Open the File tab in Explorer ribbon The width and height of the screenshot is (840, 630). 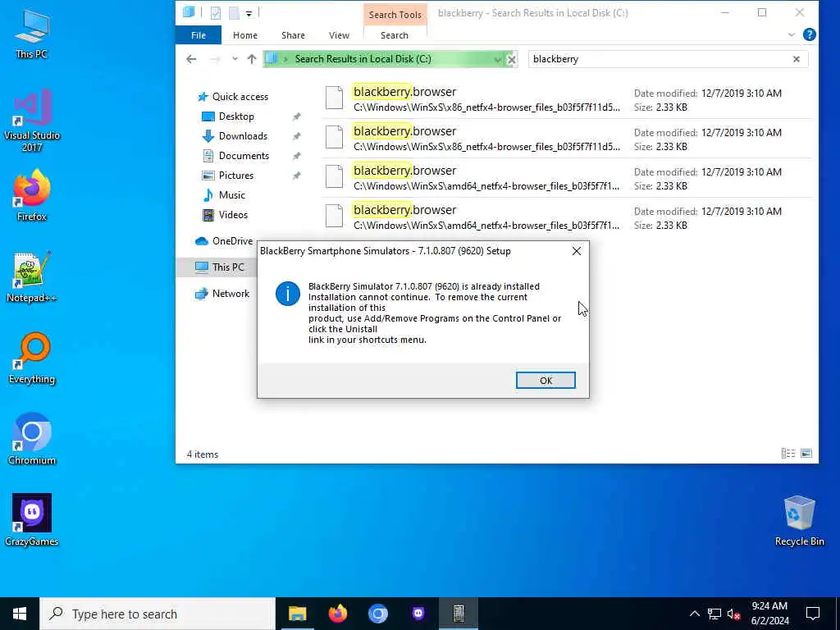click(x=199, y=35)
